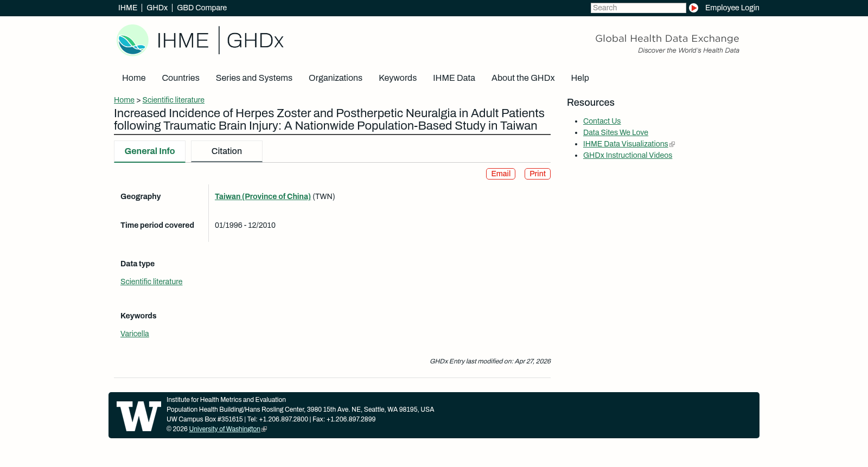This screenshot has width=868, height=467.
Task: Focus the Search input field
Action: [638, 8]
